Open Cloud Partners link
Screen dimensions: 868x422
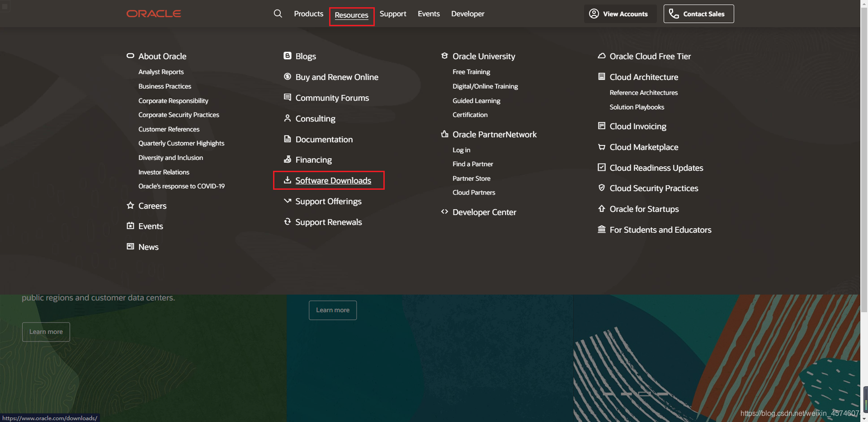(x=474, y=192)
